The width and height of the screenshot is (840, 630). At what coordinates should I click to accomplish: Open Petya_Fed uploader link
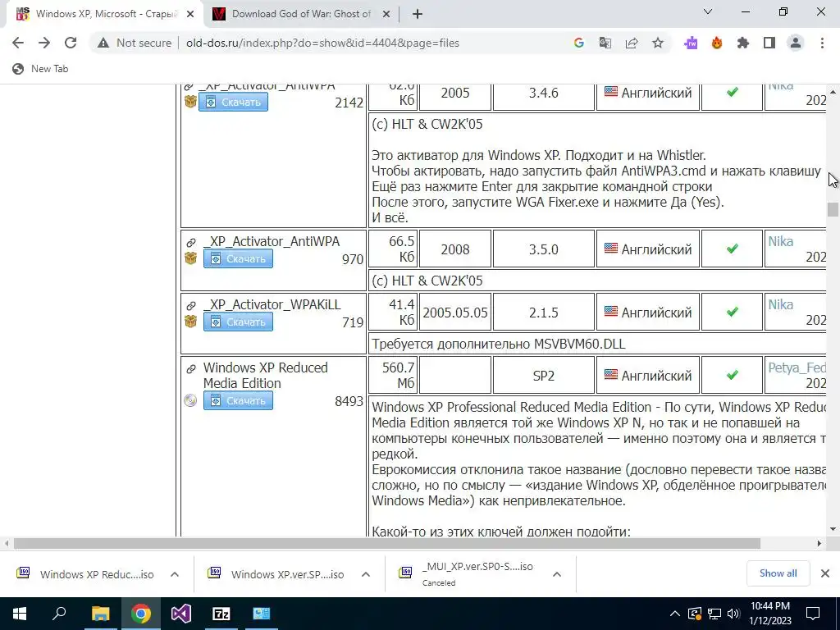[x=797, y=368]
